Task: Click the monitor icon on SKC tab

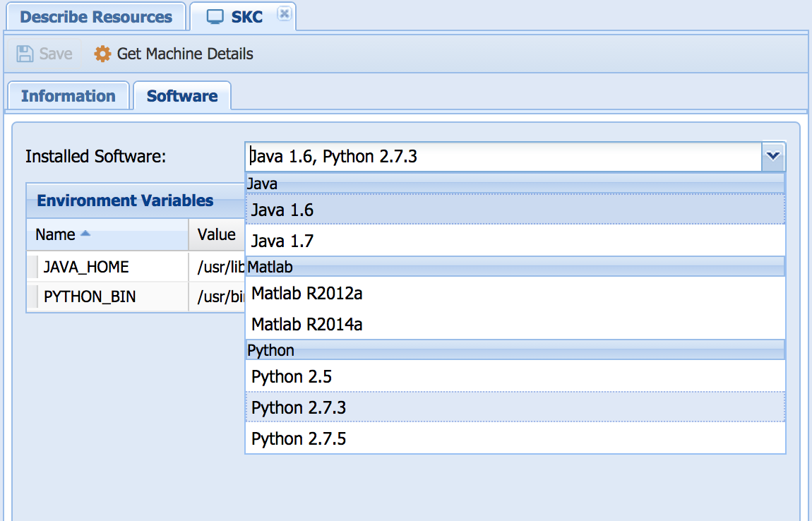Action: tap(215, 18)
